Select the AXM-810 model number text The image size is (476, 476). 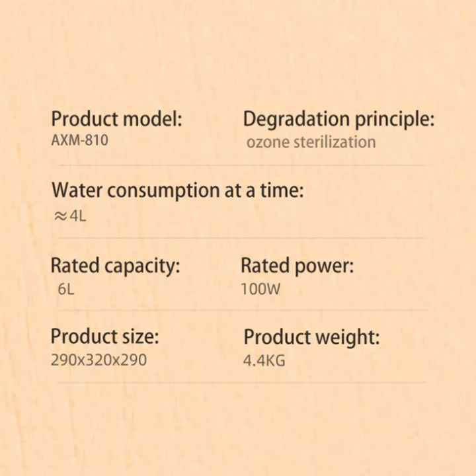79,141
